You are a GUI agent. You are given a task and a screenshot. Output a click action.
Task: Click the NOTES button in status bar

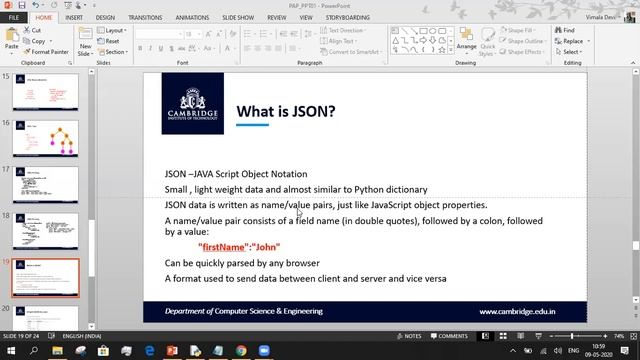coord(409,336)
